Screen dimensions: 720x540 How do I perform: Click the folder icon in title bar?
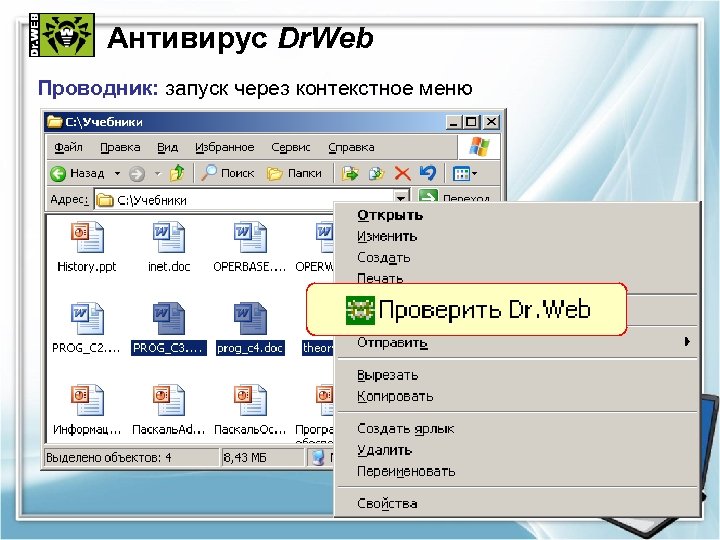coord(55,122)
